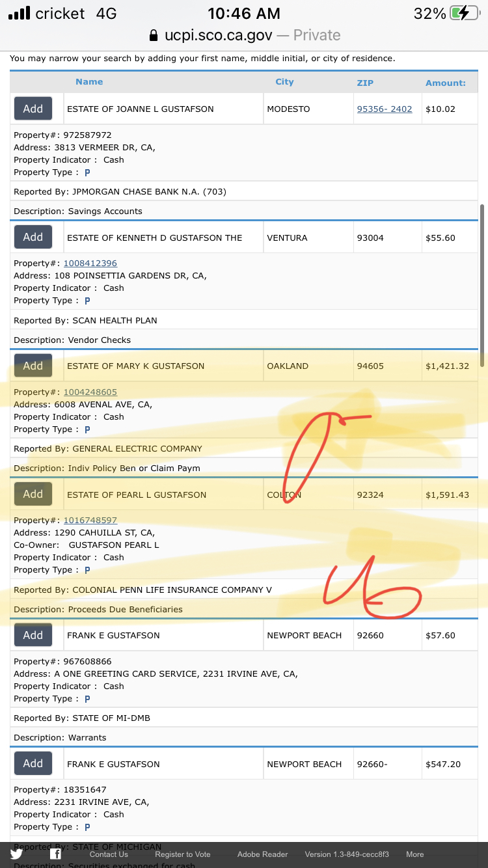
Task: Sort results by Amount column header
Action: click(446, 83)
